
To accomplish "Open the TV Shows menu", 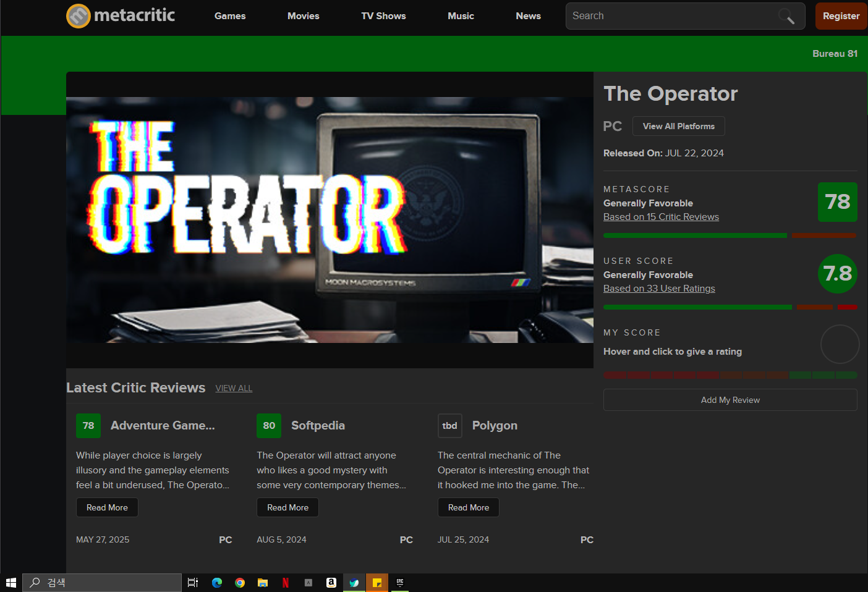I will click(x=384, y=16).
